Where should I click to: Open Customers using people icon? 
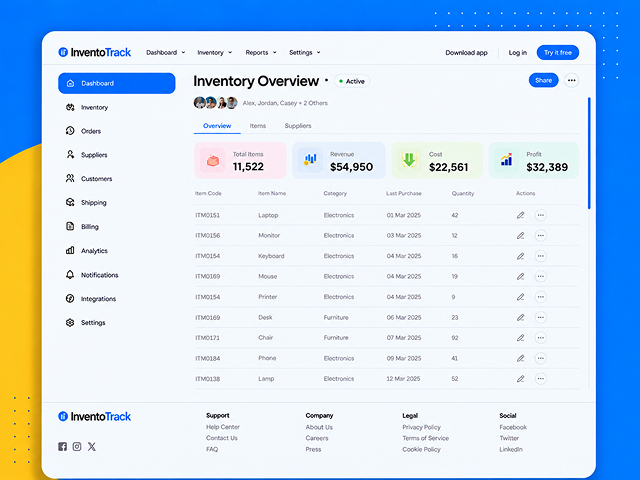coord(70,178)
